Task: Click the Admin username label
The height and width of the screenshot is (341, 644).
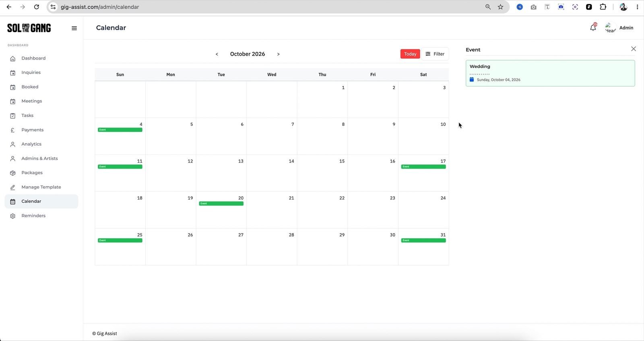Action: click(x=626, y=28)
